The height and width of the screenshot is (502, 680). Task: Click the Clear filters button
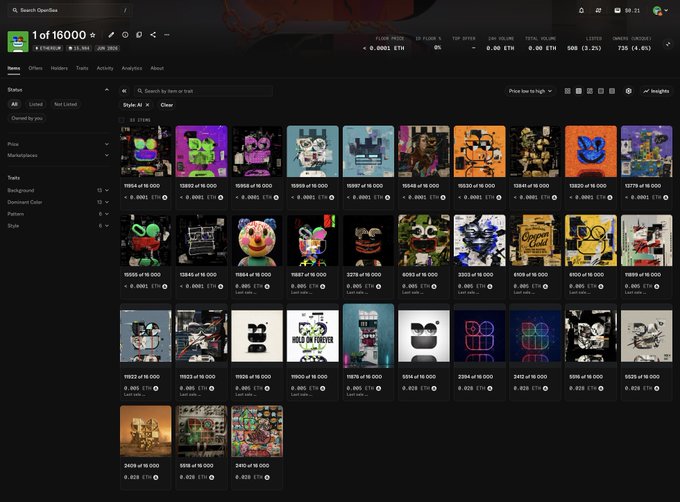coord(167,105)
